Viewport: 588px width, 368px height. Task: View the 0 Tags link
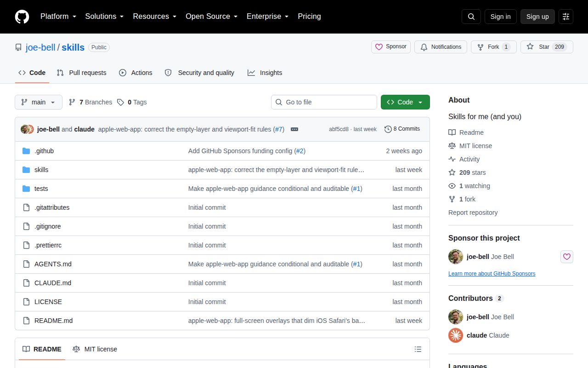pos(132,102)
